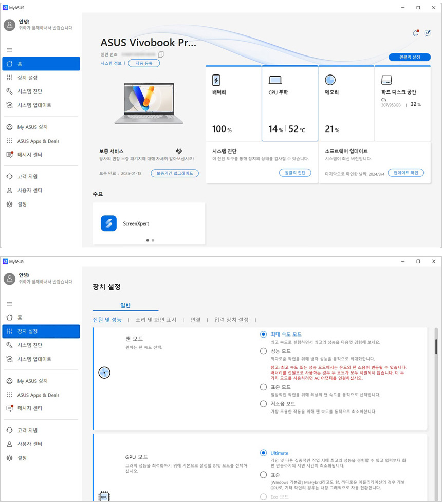
Task: Open 메시지 센터 in lower MyASUS window sidebar
Action: coord(41,408)
